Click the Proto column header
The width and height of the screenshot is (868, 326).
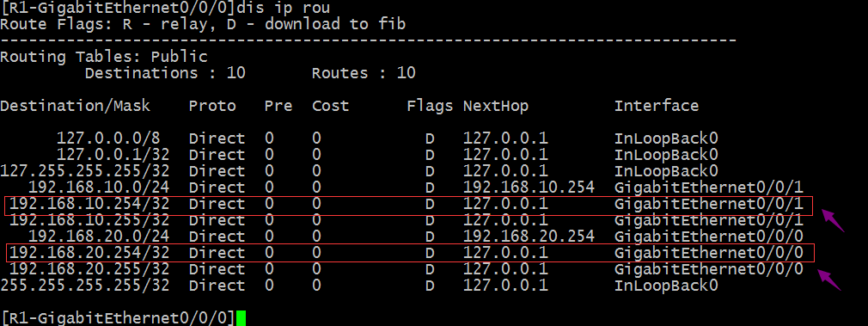212,106
